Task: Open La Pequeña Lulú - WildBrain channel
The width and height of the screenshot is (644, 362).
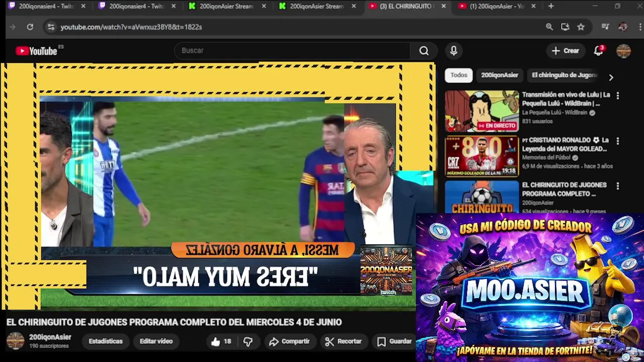Action: tap(554, 113)
